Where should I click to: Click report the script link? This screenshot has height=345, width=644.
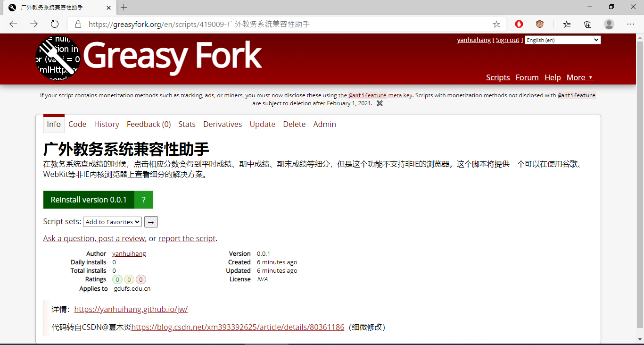tap(187, 238)
